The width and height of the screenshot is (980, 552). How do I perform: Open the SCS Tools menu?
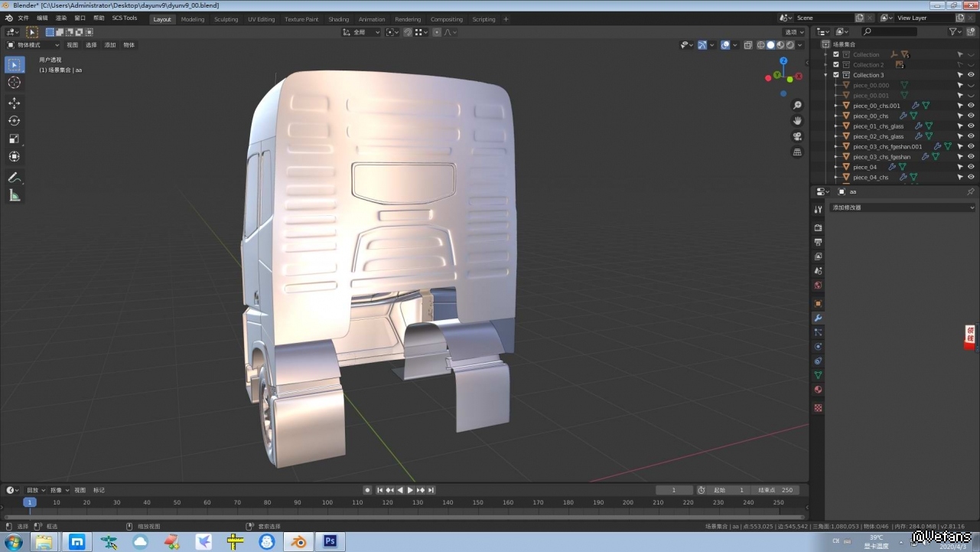point(125,18)
